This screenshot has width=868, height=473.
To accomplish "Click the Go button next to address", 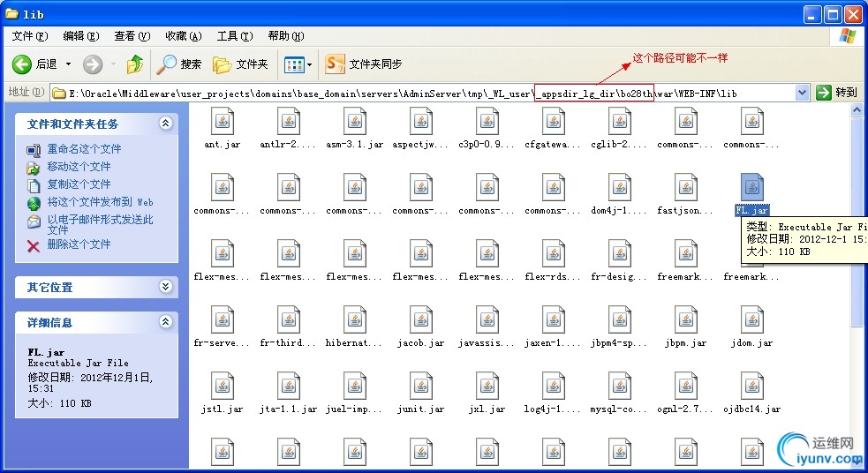I will pos(836,93).
